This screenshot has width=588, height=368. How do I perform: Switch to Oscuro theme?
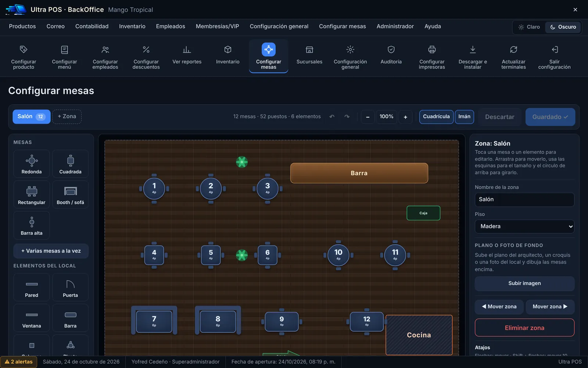click(x=563, y=27)
